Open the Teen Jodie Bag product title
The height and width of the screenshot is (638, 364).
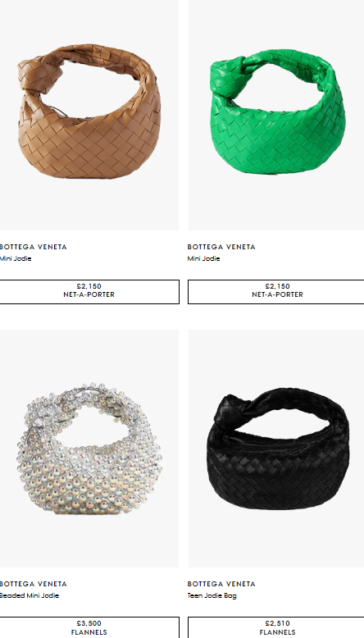(212, 595)
